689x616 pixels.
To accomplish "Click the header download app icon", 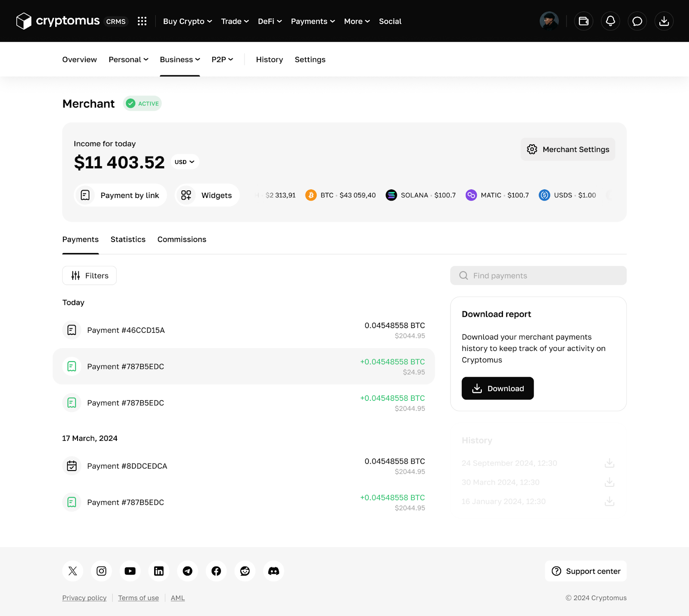I will click(664, 21).
